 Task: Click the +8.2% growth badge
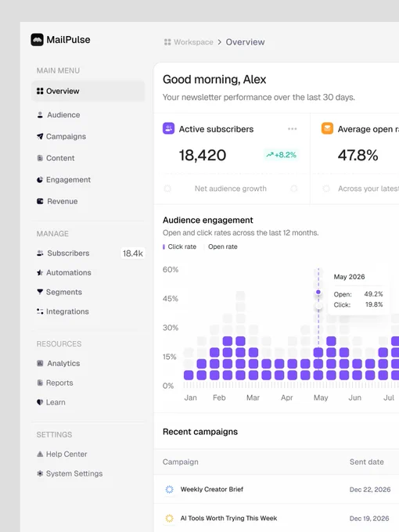(x=281, y=155)
